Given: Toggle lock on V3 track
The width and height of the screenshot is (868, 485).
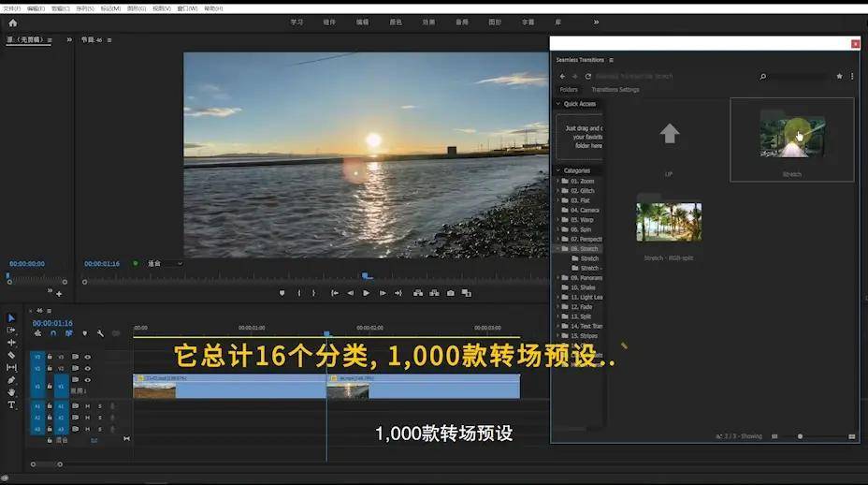Looking at the screenshot, I should tap(50, 357).
